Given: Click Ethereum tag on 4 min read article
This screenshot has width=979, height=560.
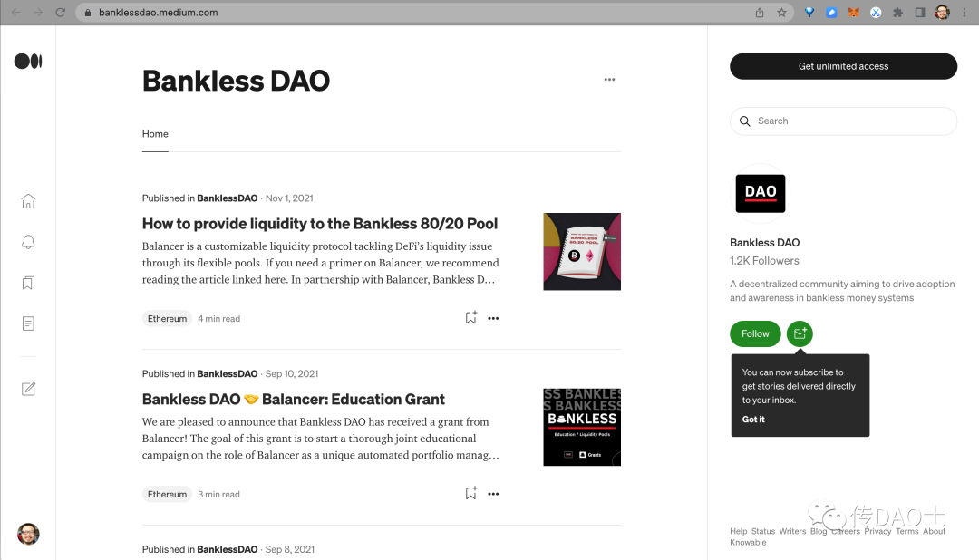Looking at the screenshot, I should 167,318.
